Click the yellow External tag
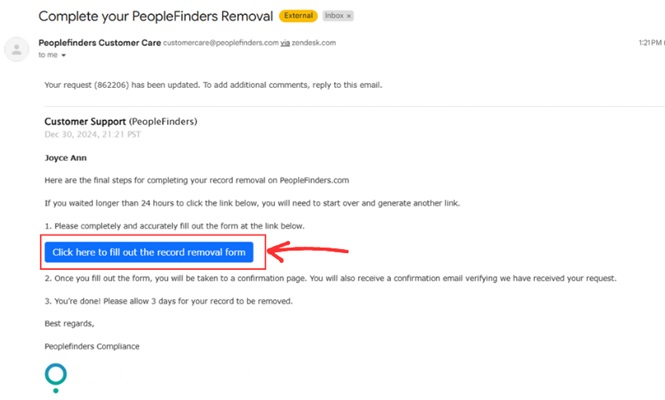665x400 pixels. pos(298,16)
